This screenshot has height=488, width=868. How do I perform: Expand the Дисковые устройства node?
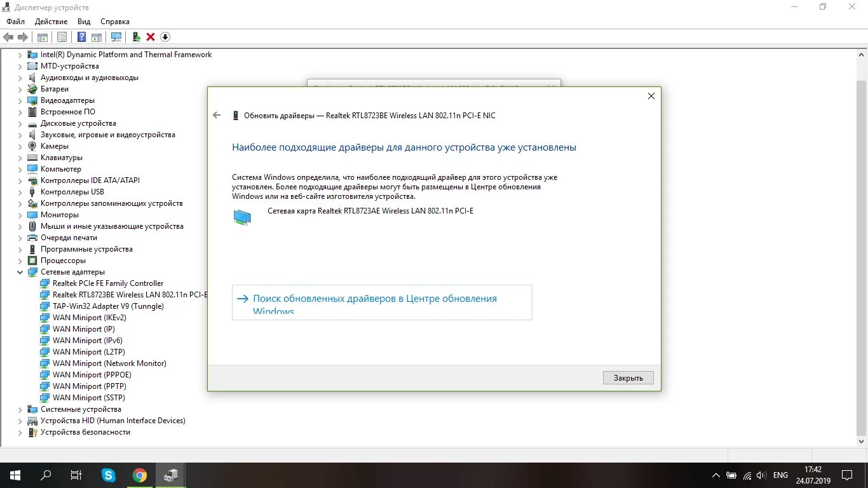20,123
